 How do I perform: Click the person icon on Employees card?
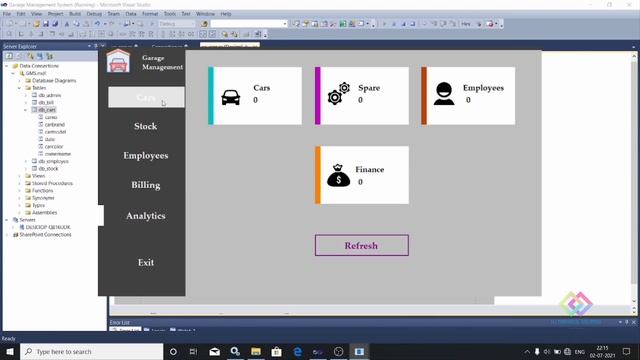444,94
